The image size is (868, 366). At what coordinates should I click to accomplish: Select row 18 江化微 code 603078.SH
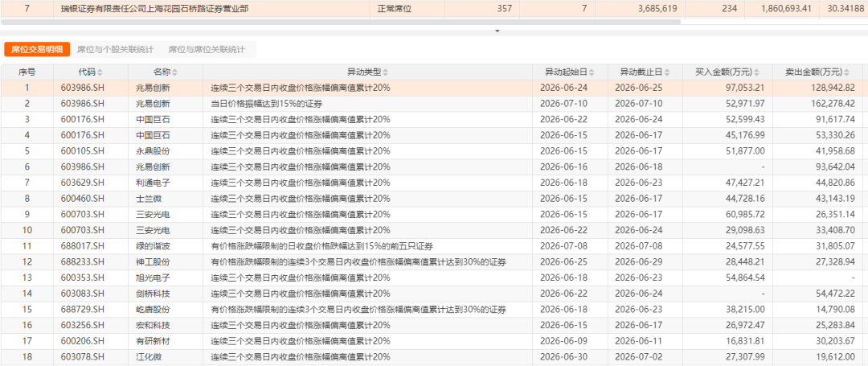pos(434,358)
